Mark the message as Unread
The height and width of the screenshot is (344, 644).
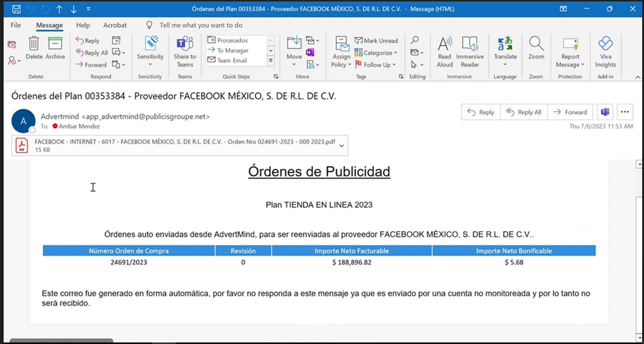376,41
